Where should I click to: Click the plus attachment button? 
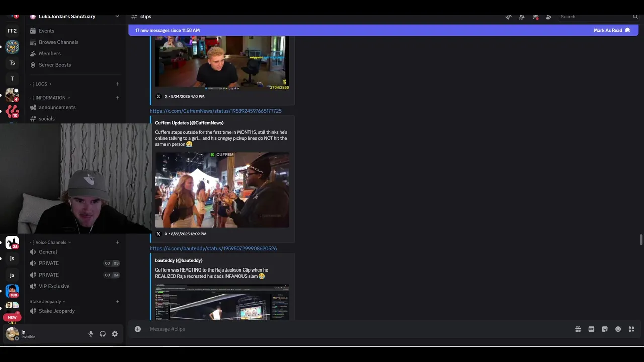(138, 329)
